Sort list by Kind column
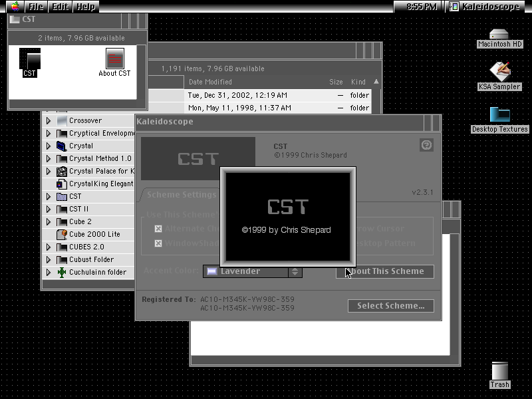532x399 pixels. 358,82
